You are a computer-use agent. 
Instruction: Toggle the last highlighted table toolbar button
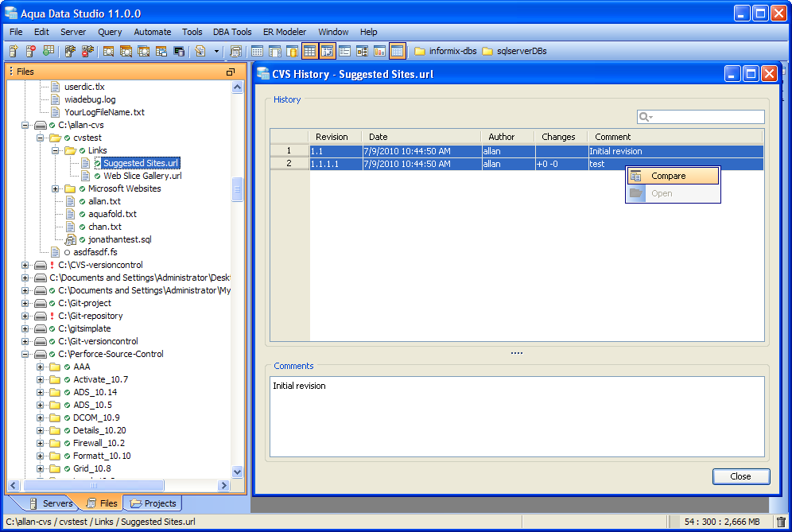[x=397, y=51]
